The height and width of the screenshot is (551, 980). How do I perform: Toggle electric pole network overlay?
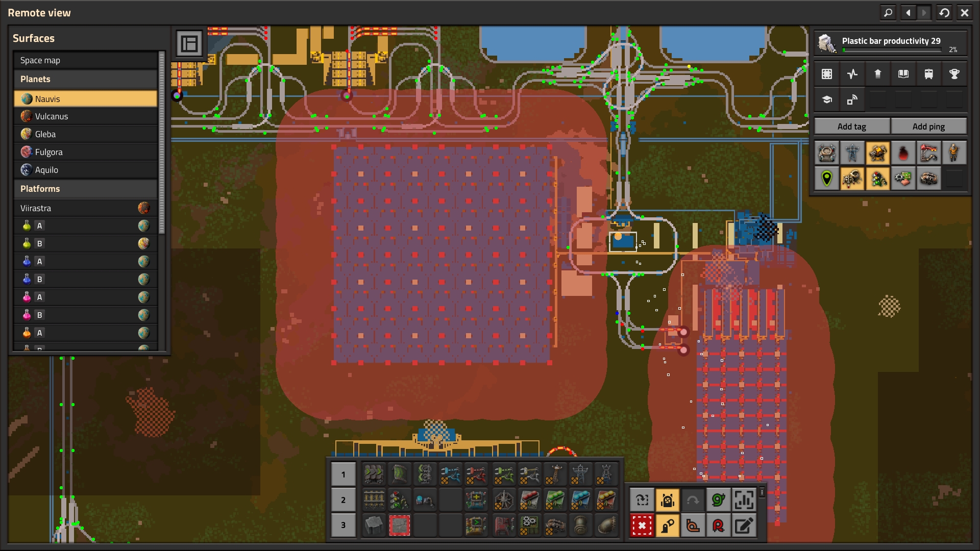click(x=852, y=153)
